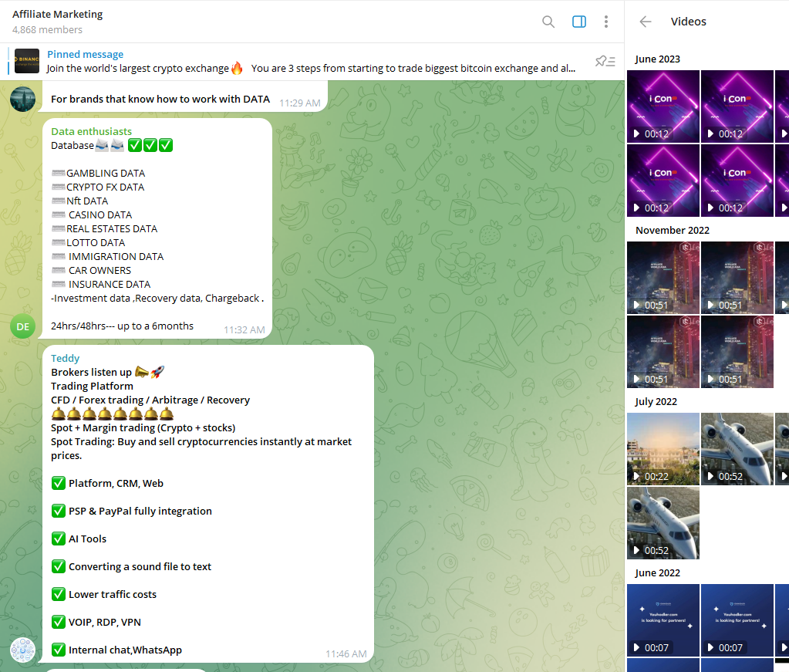Play the first June 2022 Youhodler video
The height and width of the screenshot is (672, 789).
tap(663, 620)
